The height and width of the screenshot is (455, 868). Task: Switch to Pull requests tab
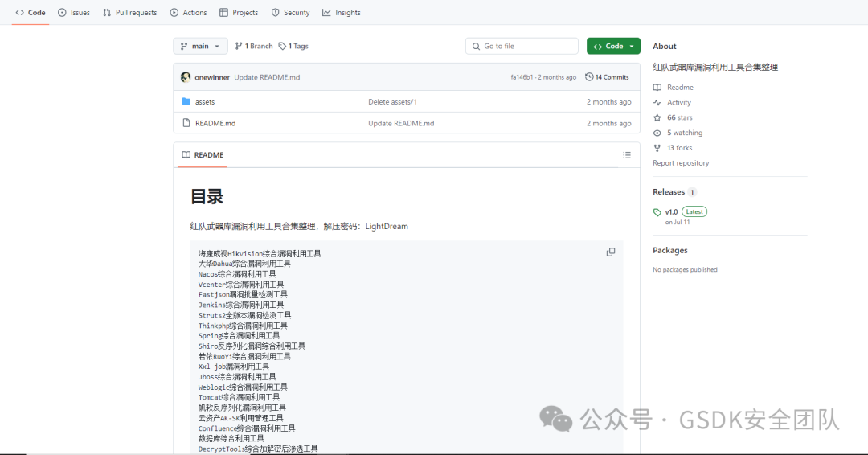130,13
